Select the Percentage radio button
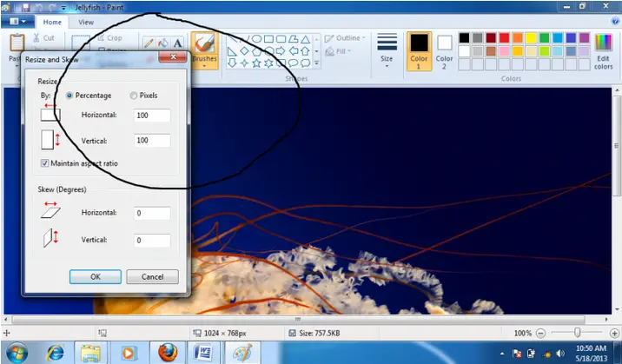Screen dimensions: 622x364 [69, 96]
